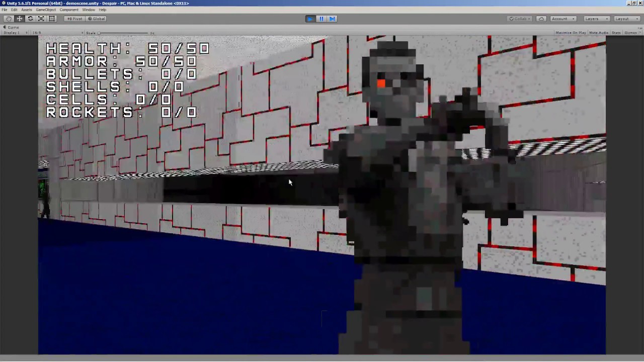644x362 pixels.
Task: Select the Move tool
Action: (19, 19)
